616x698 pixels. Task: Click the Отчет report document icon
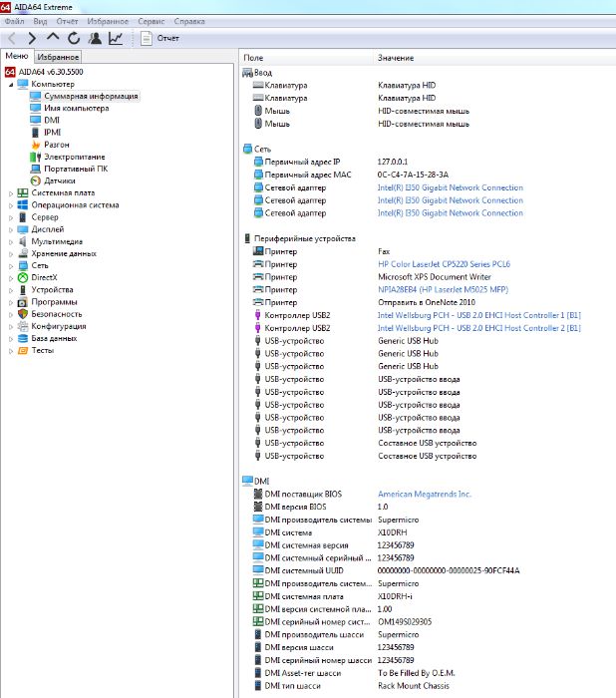pos(146,38)
